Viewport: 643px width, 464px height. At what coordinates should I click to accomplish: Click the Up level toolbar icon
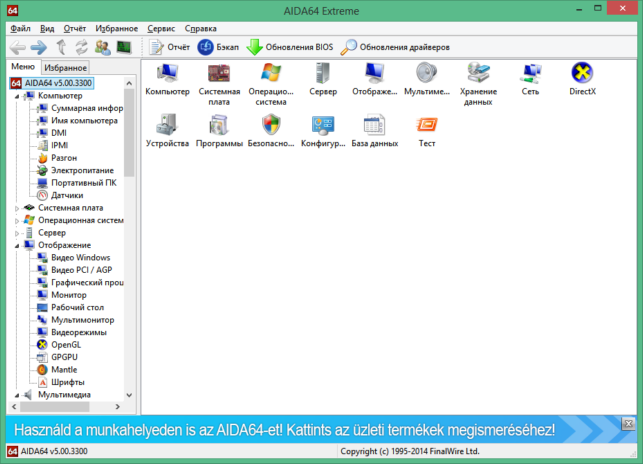(x=61, y=48)
